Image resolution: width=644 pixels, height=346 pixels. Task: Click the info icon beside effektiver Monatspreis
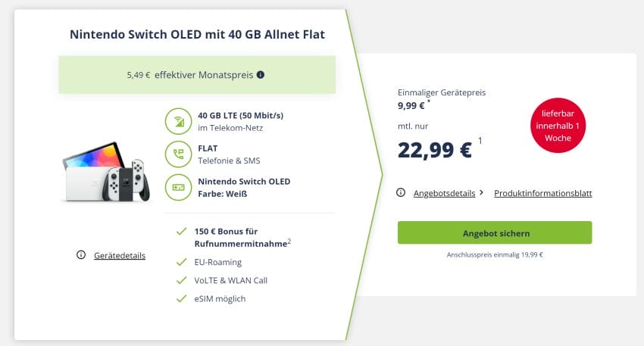coord(261,75)
